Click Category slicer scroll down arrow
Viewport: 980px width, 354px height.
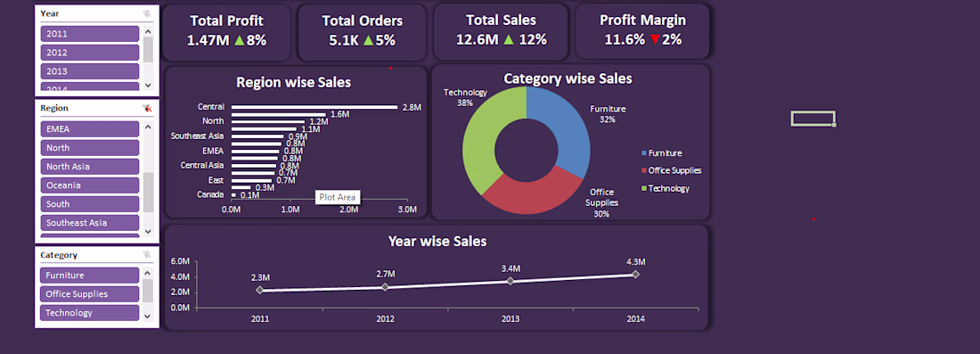tap(148, 317)
